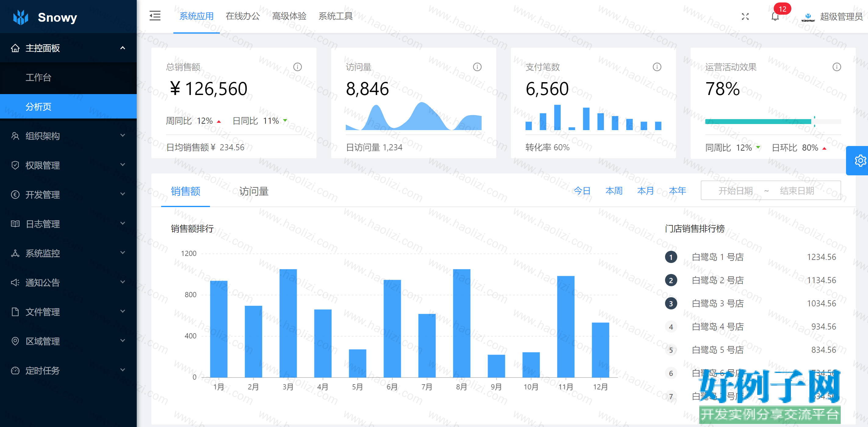The width and height of the screenshot is (868, 427).
Task: Filter by 本周 link
Action: 613,191
